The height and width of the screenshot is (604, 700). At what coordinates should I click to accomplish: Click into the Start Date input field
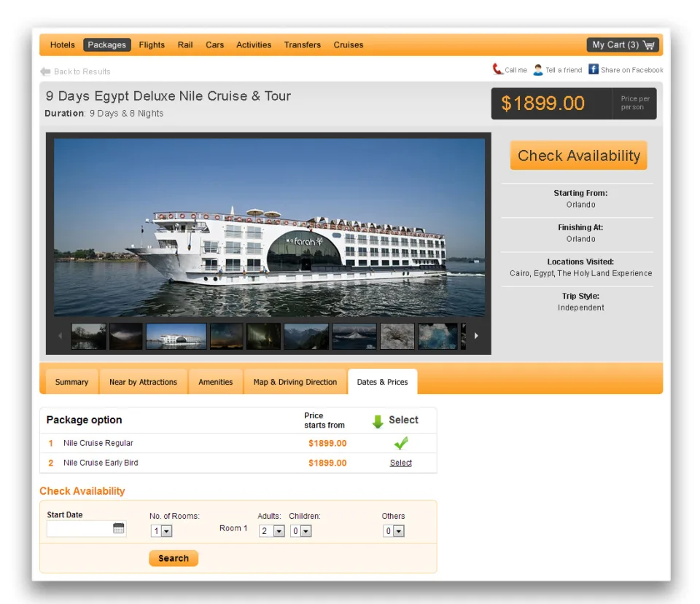tap(86, 529)
